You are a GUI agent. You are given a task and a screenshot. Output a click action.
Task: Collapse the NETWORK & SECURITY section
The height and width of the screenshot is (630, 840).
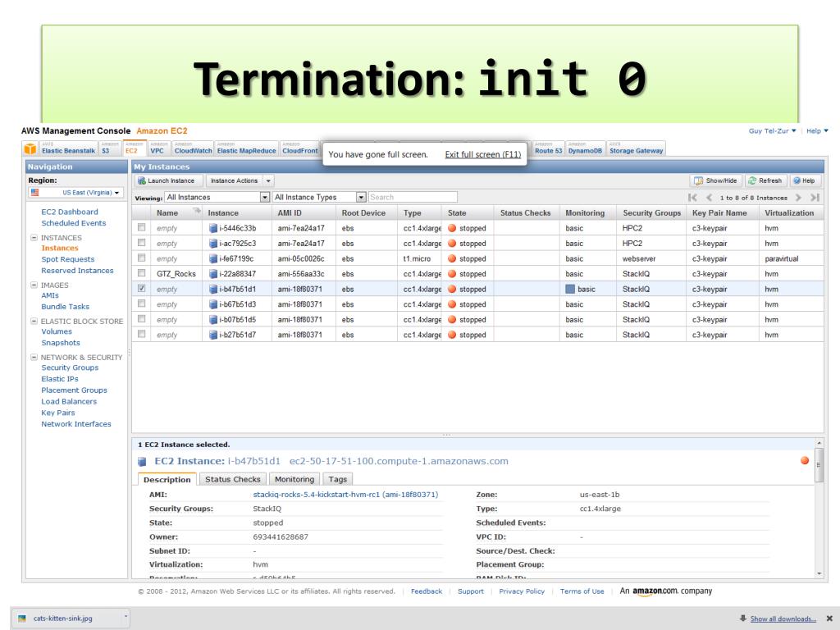point(34,357)
